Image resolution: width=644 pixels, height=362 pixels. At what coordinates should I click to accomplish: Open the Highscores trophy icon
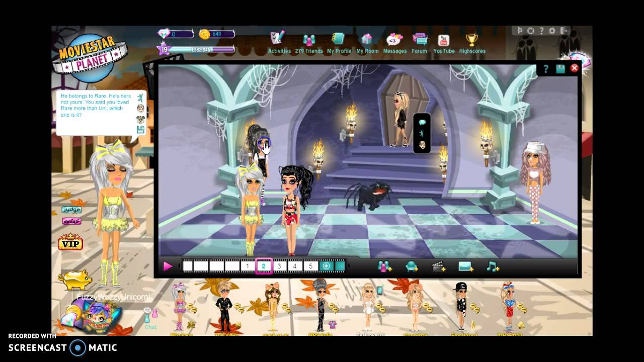coord(471,40)
